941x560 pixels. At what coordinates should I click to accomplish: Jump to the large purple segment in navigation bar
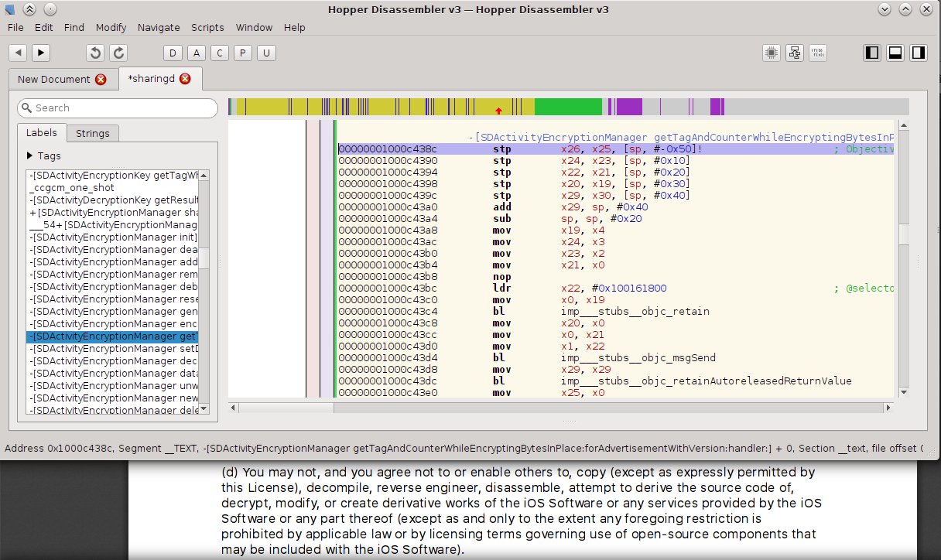[x=629, y=108]
